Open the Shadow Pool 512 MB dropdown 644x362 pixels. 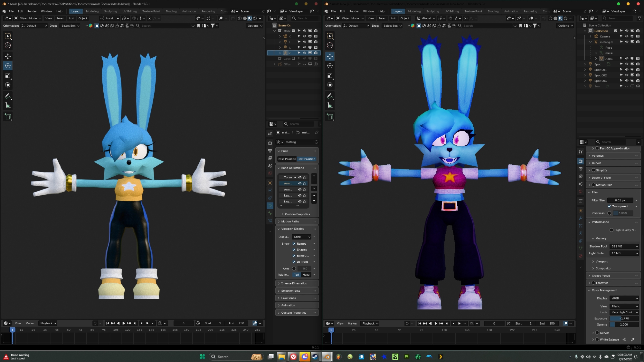pos(624,246)
